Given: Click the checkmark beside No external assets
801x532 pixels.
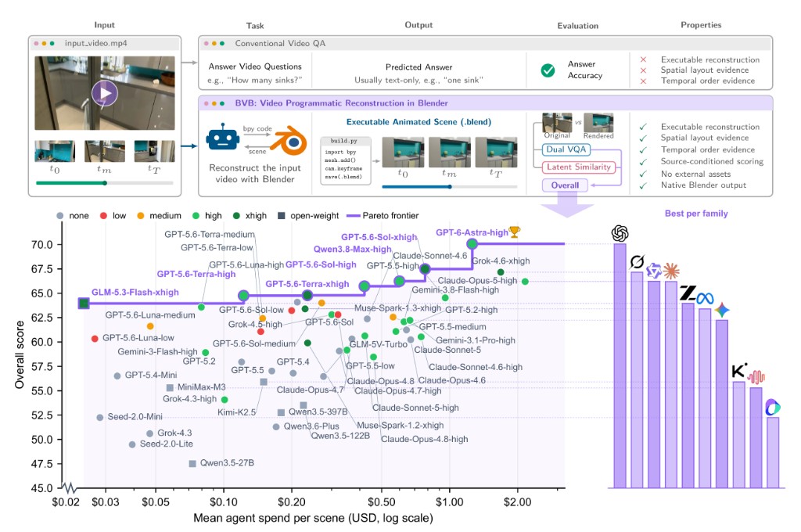Looking at the screenshot, I should point(643,174).
